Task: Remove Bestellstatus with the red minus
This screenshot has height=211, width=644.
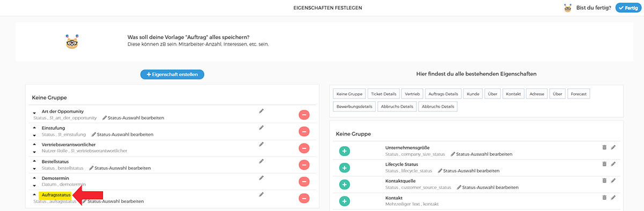Action: pos(304,164)
